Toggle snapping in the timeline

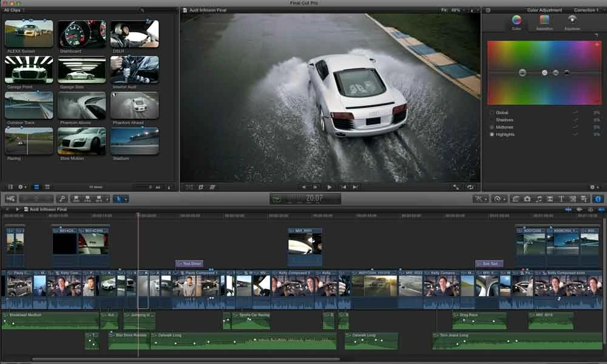(601, 208)
